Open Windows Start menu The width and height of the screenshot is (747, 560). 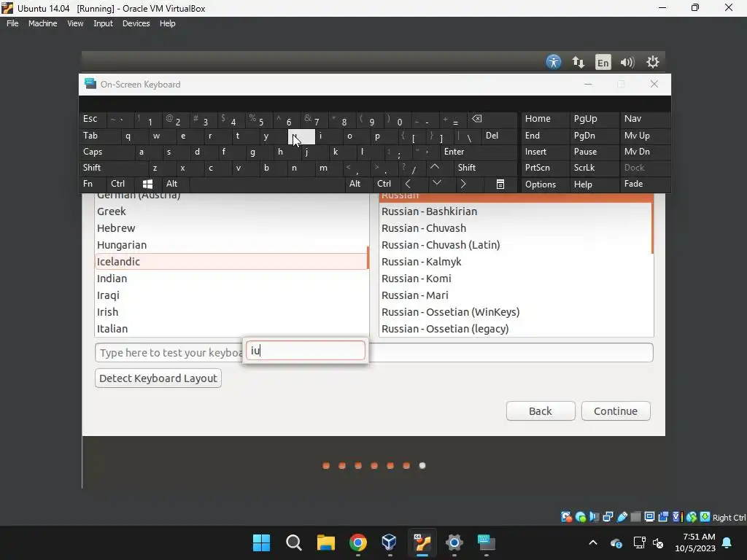pyautogui.click(x=262, y=542)
